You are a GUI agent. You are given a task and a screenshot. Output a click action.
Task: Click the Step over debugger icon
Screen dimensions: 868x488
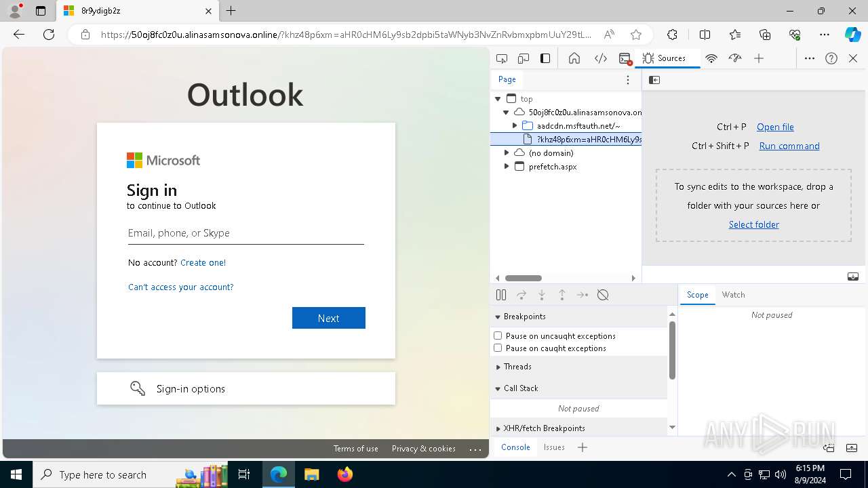pos(521,295)
